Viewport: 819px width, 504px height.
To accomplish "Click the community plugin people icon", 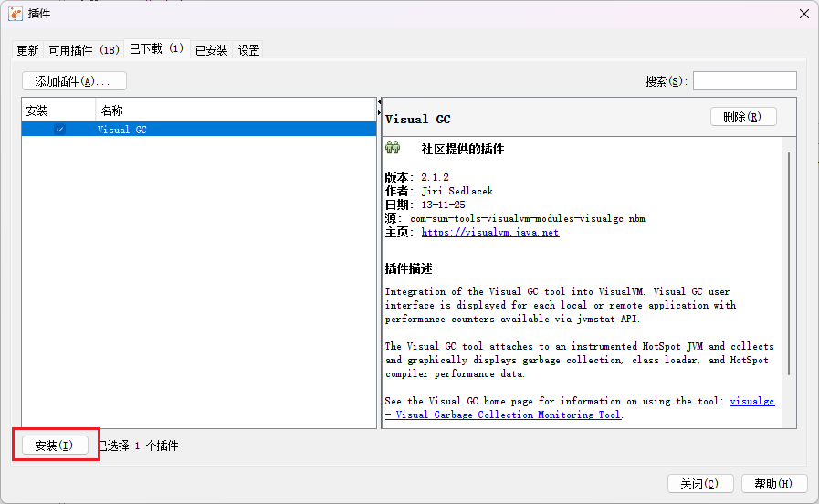I will coord(393,148).
